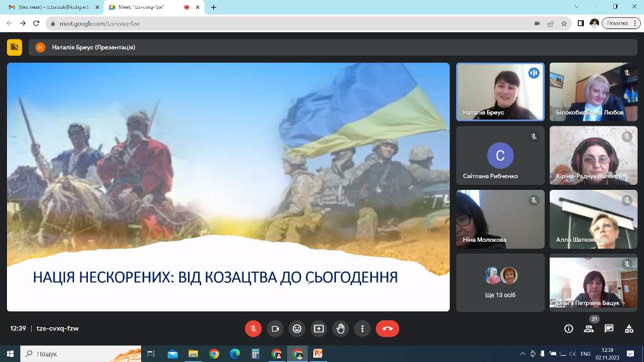Open the Activities panel icon
Viewport: 644px width, 362px height.
pos(629,328)
